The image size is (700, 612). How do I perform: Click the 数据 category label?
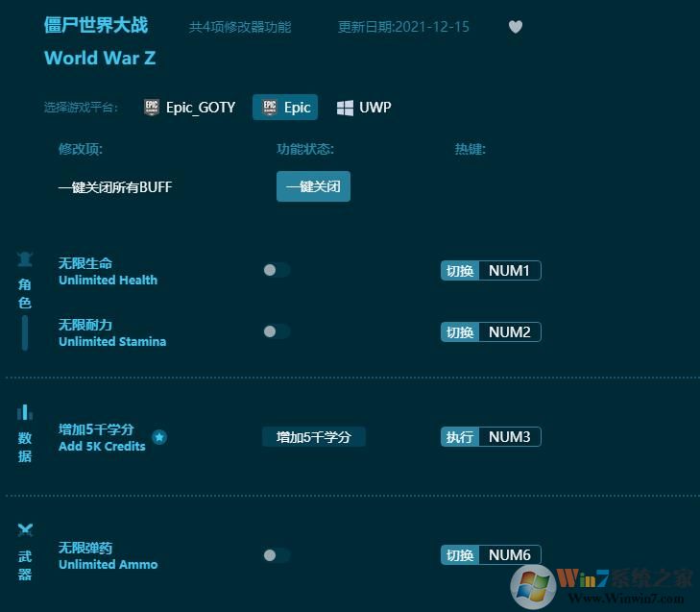tap(25, 447)
